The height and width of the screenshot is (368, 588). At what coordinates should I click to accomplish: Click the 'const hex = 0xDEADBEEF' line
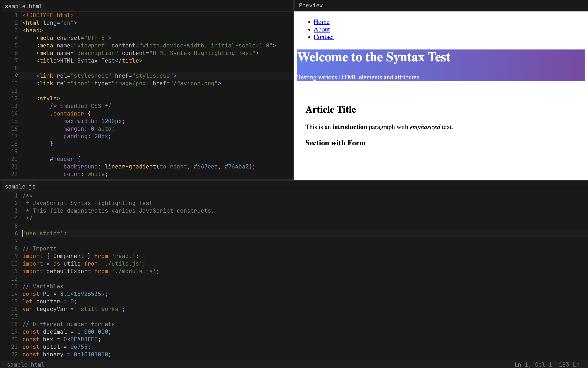[61, 339]
